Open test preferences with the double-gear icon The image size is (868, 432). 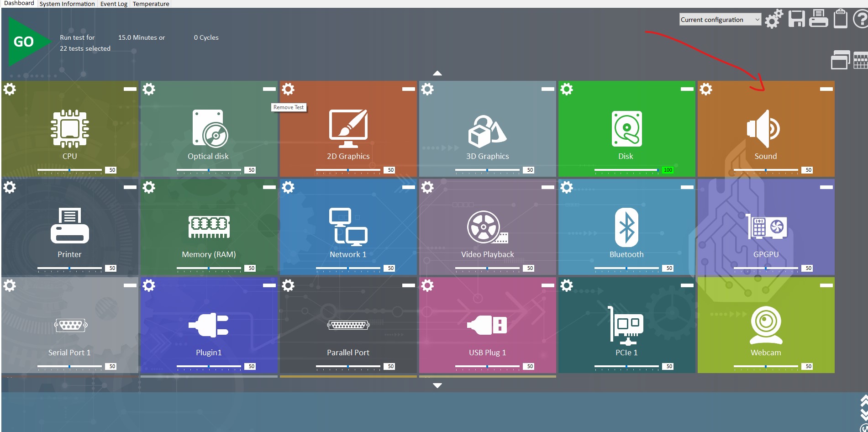click(774, 19)
